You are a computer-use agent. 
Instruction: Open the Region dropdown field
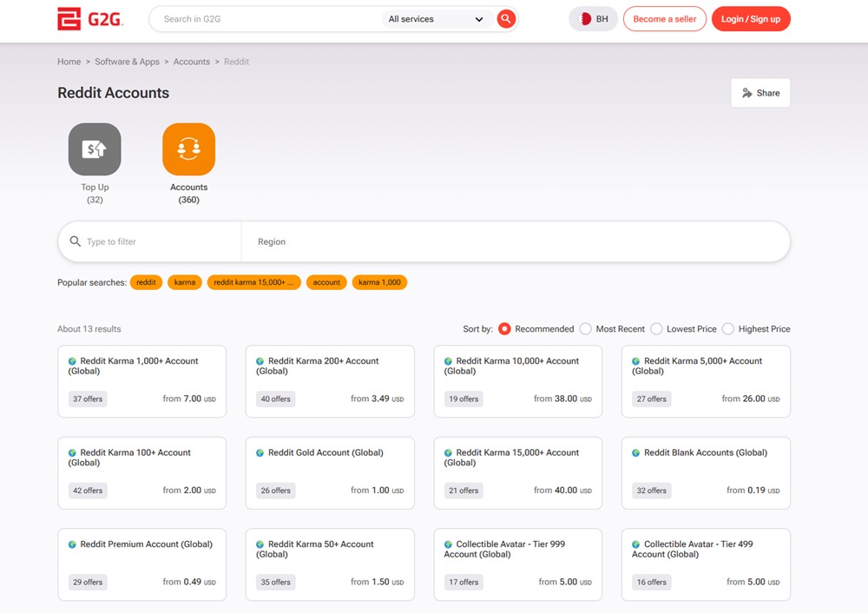[x=515, y=242]
